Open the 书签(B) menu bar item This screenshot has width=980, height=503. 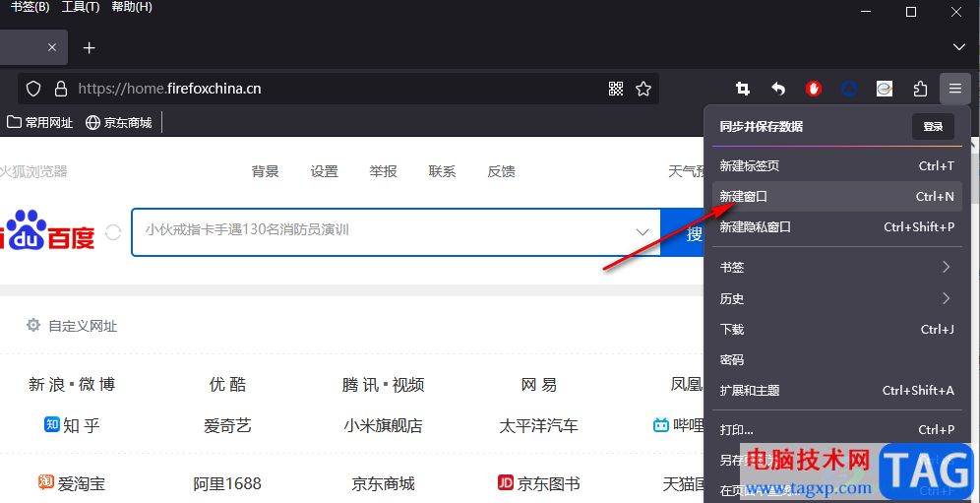[x=30, y=8]
